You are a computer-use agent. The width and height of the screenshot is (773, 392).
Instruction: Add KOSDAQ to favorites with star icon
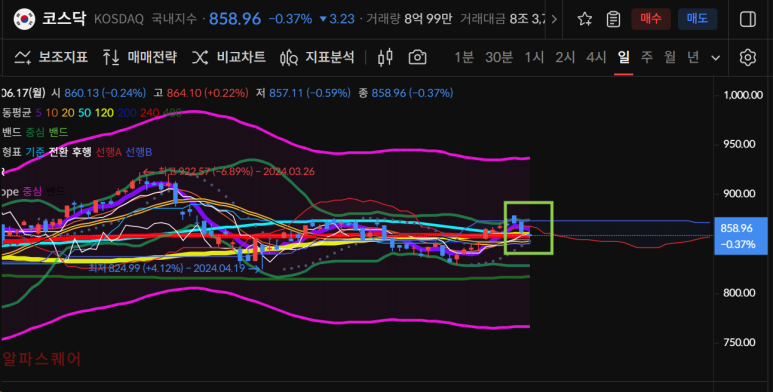[x=585, y=19]
